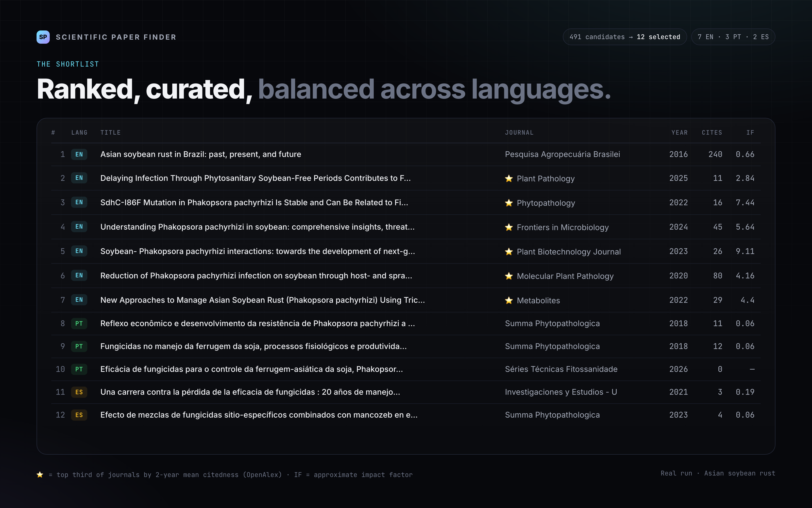Click the LANG column header
This screenshot has height=508, width=812.
79,133
